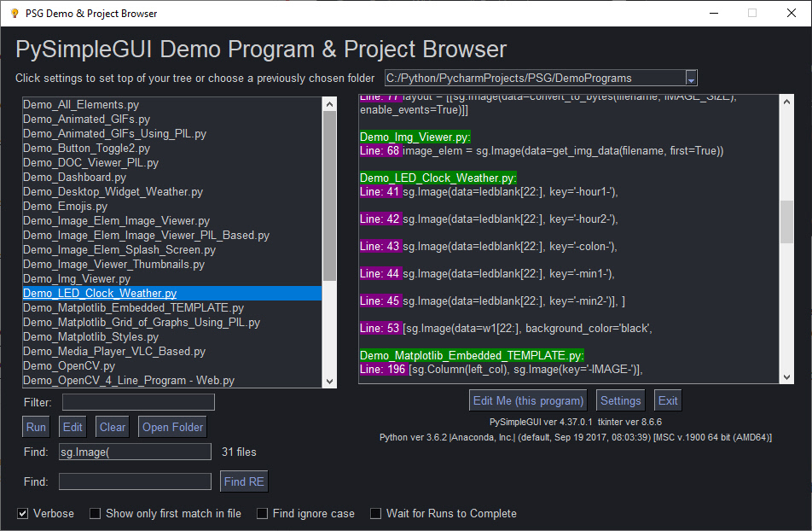The image size is (812, 531).
Task: Enable Wait for Runs to Complete
Action: click(375, 514)
